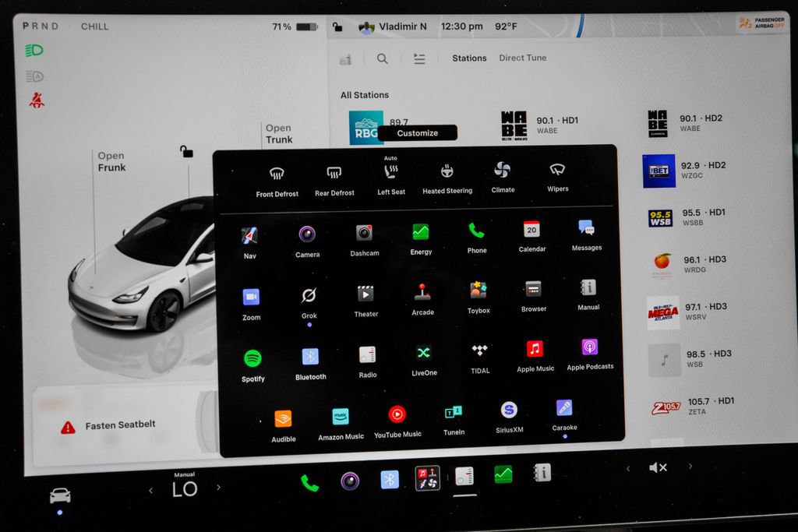The height and width of the screenshot is (532, 798).
Task: Select the 92.9 HD2 WZGC station
Action: coord(684,171)
